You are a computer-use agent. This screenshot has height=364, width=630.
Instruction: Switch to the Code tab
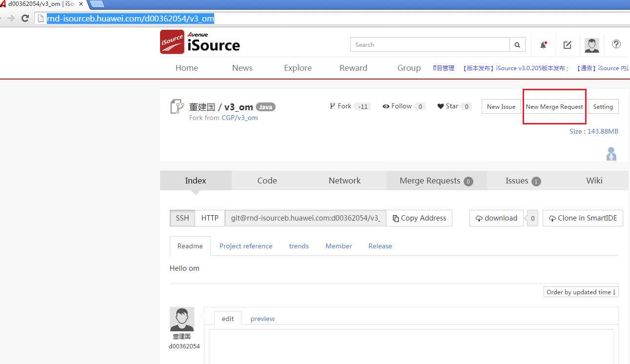[x=267, y=181]
